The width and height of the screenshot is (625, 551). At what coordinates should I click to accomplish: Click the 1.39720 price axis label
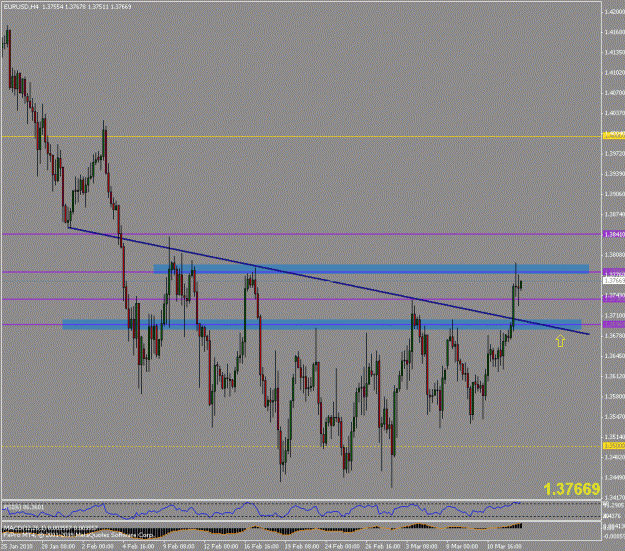click(x=614, y=153)
